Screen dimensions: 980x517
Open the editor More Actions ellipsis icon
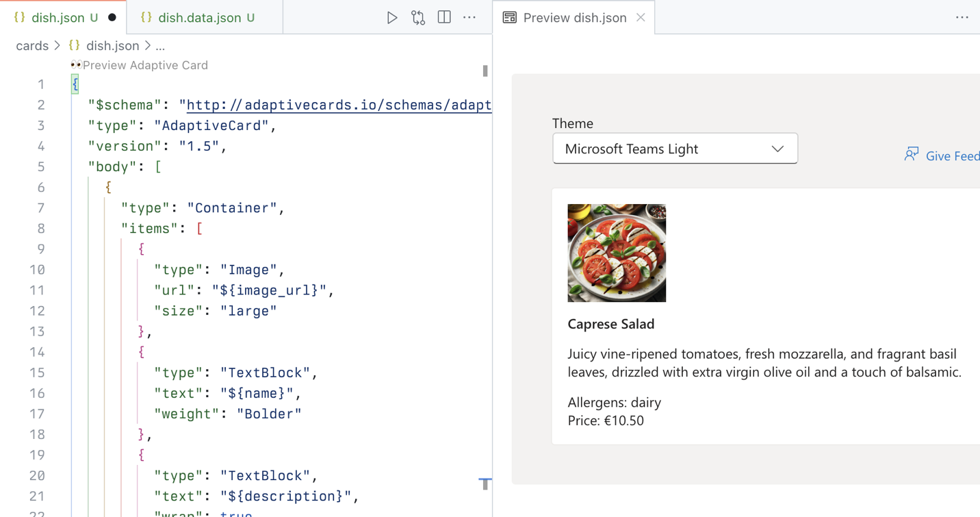click(469, 17)
